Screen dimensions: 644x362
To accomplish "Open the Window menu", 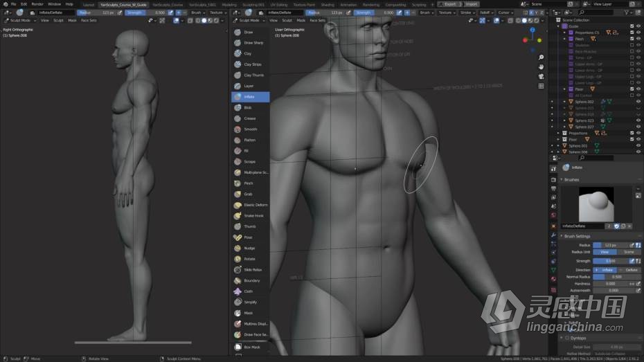I will (54, 4).
